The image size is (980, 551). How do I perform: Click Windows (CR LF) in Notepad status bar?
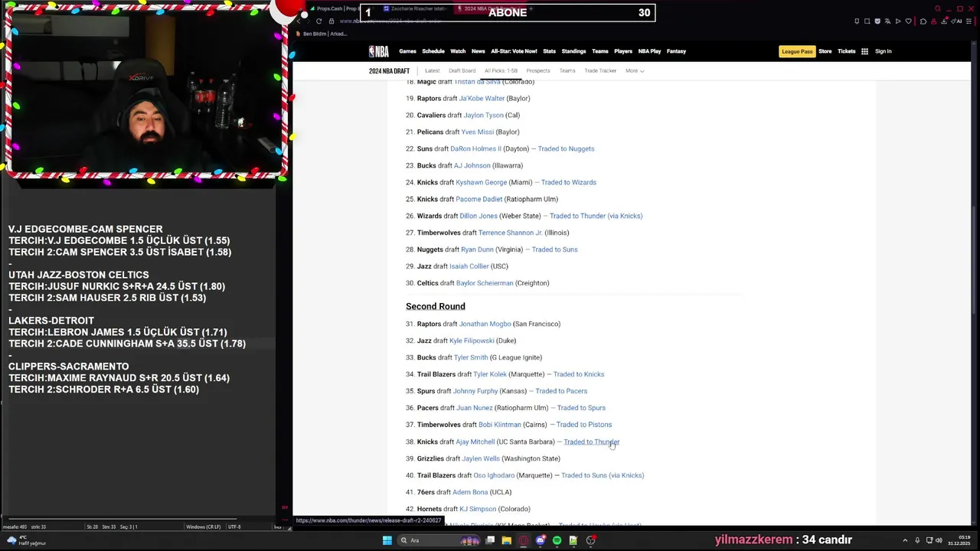(x=203, y=527)
